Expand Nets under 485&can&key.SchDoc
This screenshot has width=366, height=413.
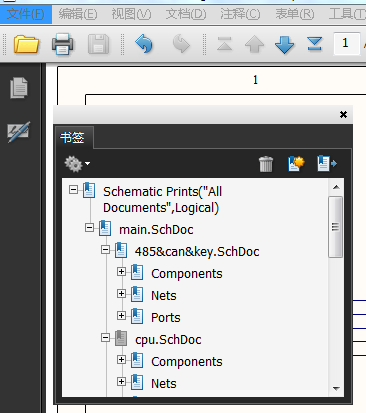[121, 294]
